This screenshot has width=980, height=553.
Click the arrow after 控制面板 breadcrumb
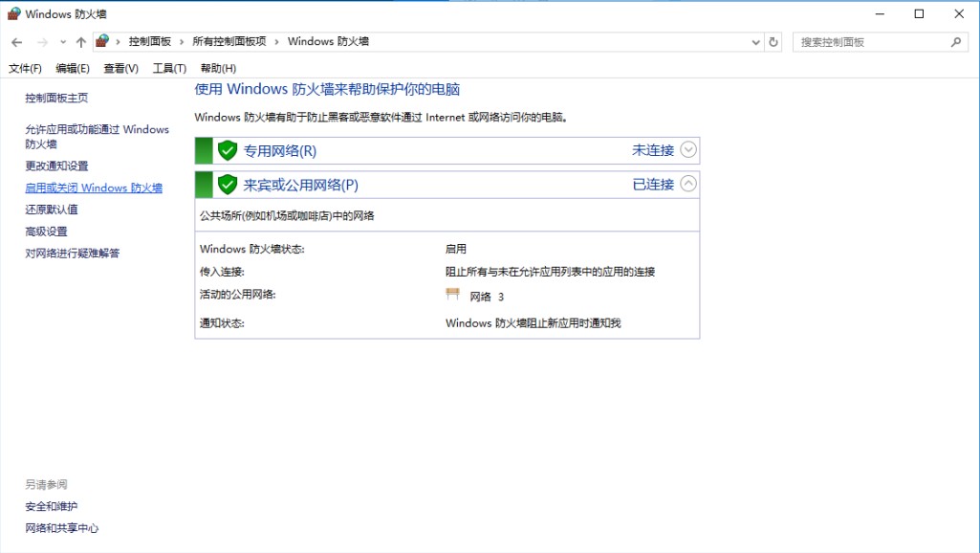pos(182,42)
